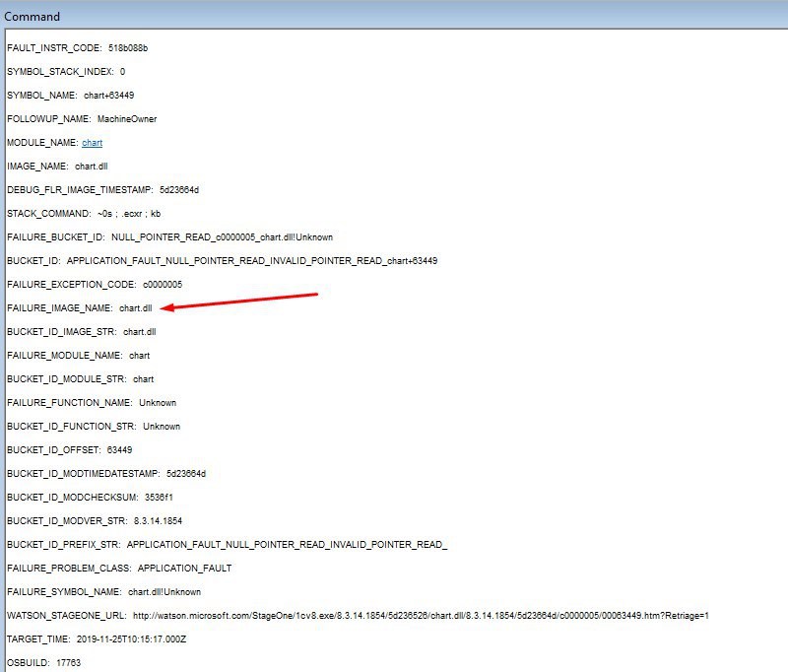Select FAILURE_MODULE_NAME value chart

(140, 356)
